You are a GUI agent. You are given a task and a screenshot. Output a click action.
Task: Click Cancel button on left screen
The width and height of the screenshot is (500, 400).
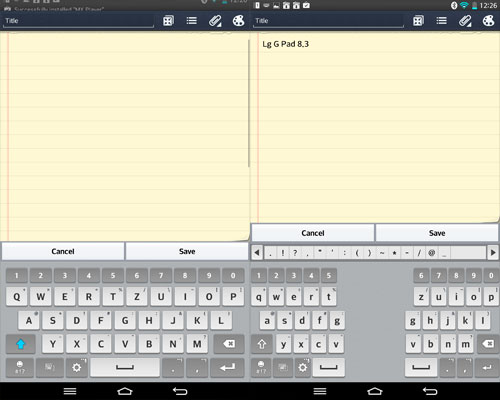pos(63,251)
